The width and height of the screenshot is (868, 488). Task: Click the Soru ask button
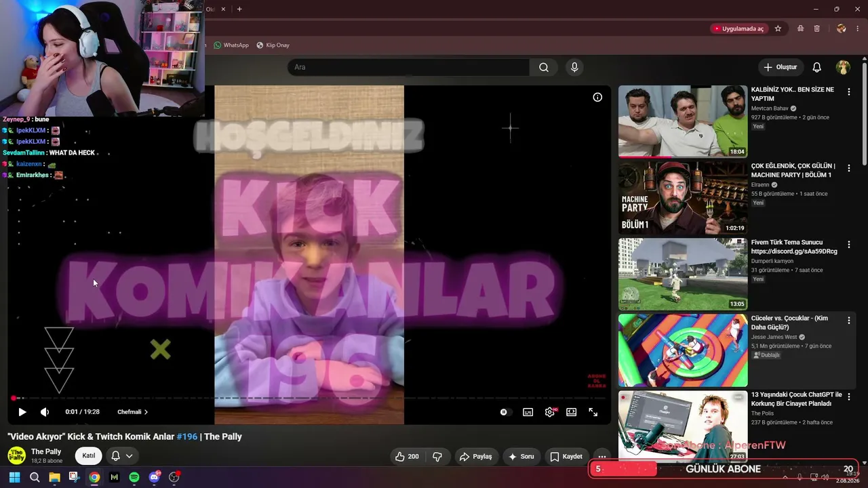click(x=521, y=457)
